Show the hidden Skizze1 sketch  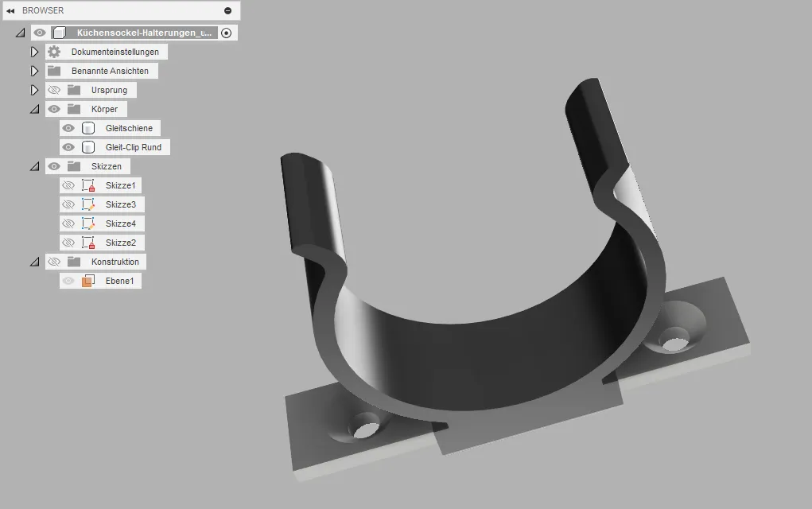pos(68,185)
